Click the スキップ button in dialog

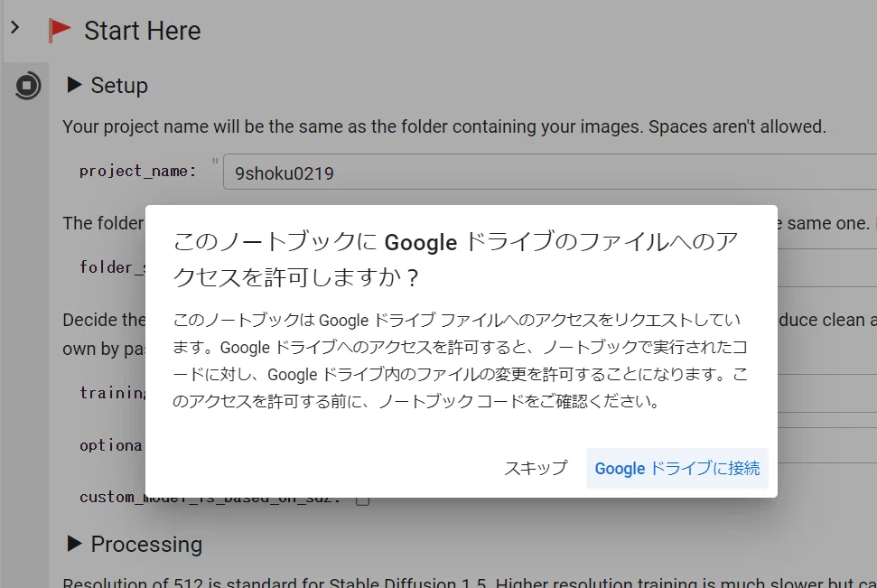536,468
